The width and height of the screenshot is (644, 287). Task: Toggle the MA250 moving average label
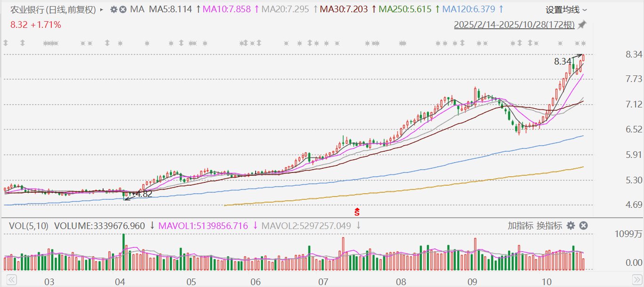[406, 9]
